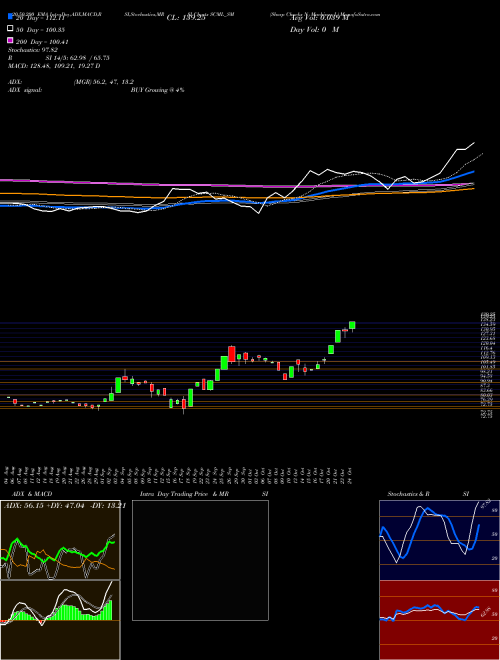Select the '20 Day = 112.11' legend text

click(40, 18)
